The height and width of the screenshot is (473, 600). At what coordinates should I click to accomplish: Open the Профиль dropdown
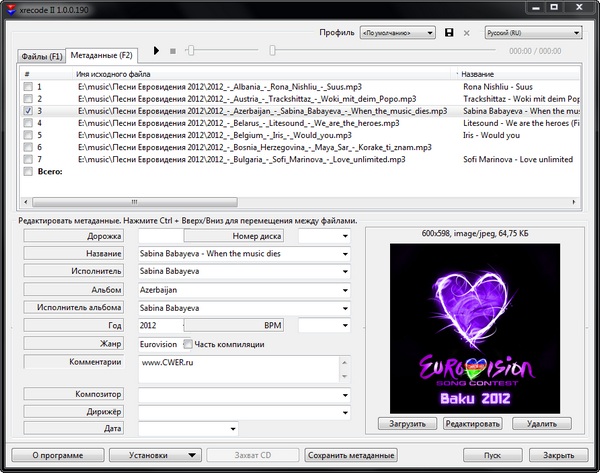click(x=397, y=33)
